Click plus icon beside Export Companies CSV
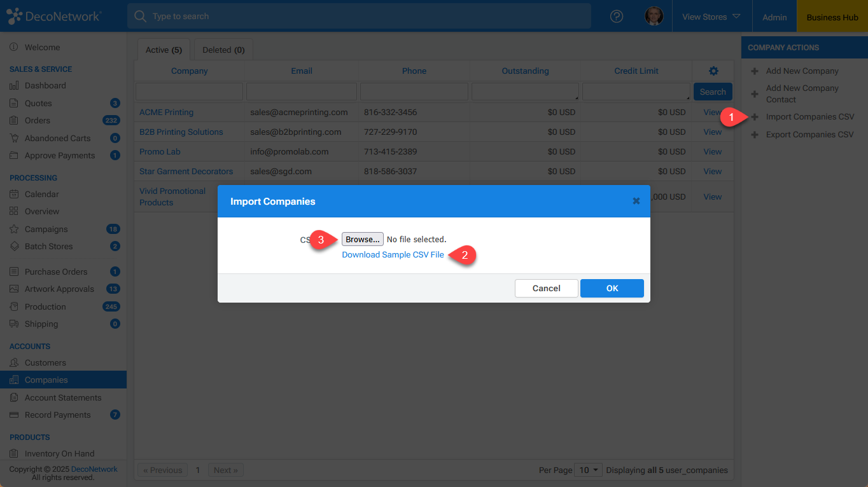 pyautogui.click(x=755, y=135)
